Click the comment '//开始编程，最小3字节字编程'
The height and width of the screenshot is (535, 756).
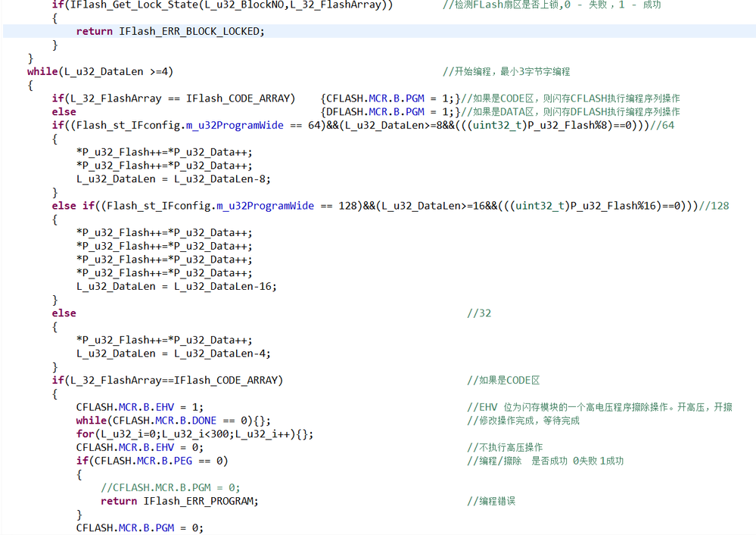(506, 72)
